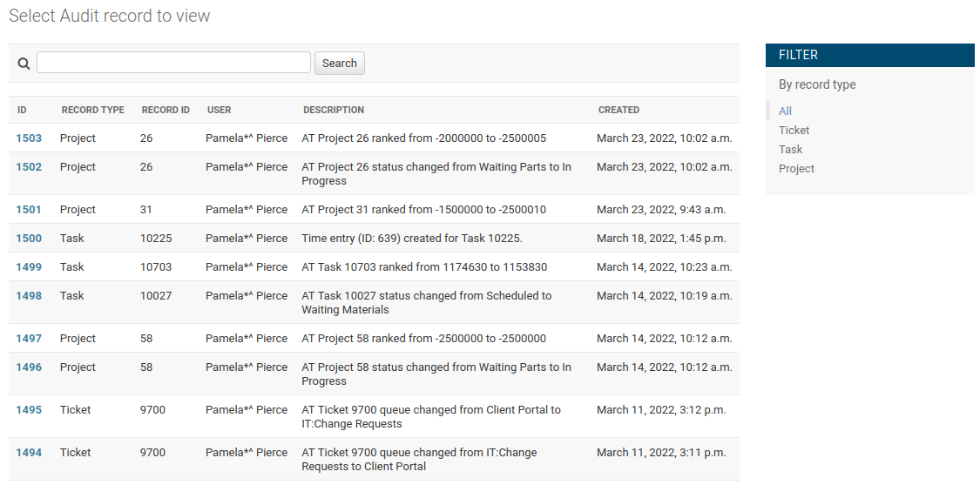This screenshot has width=980, height=485.
Task: Open audit record 1498
Action: tap(29, 296)
